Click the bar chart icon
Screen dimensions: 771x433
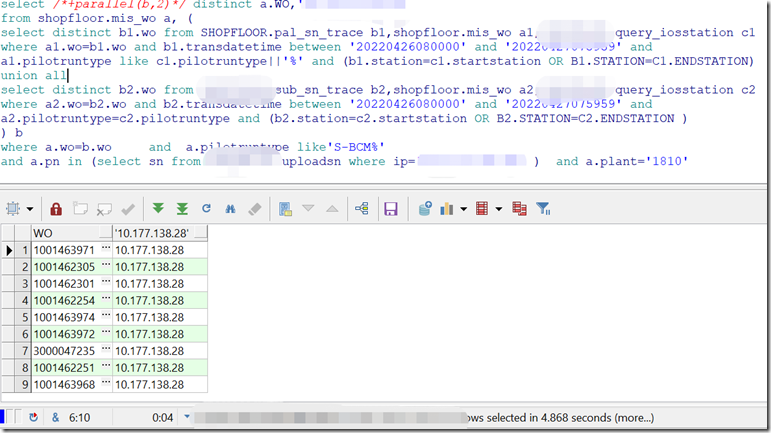pos(446,209)
